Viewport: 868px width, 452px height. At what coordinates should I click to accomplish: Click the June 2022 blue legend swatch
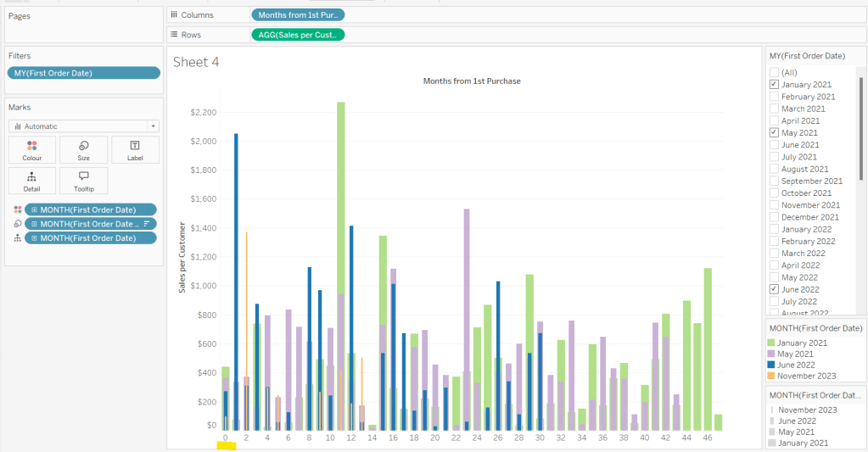(772, 364)
